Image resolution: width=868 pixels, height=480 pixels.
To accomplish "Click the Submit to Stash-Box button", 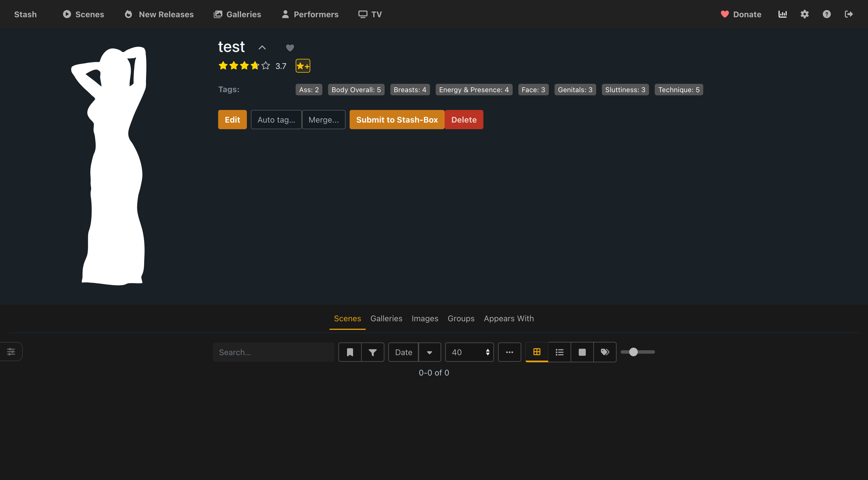I will (397, 120).
